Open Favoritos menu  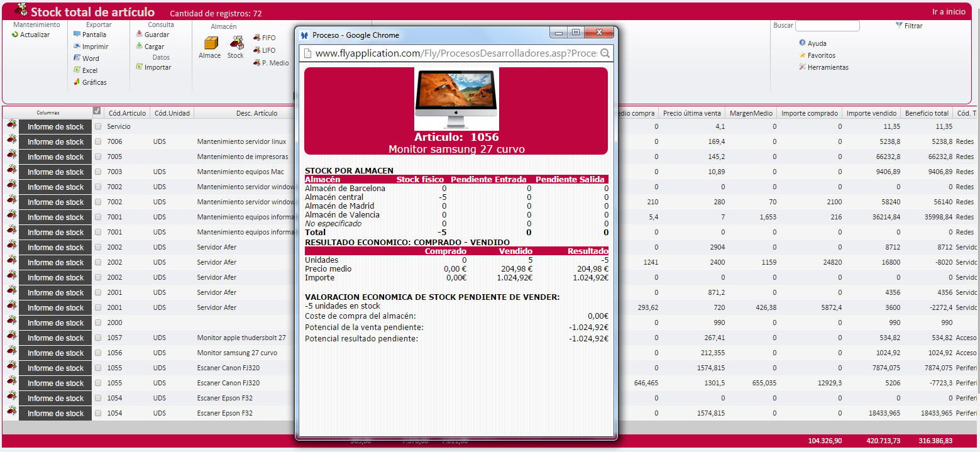821,55
